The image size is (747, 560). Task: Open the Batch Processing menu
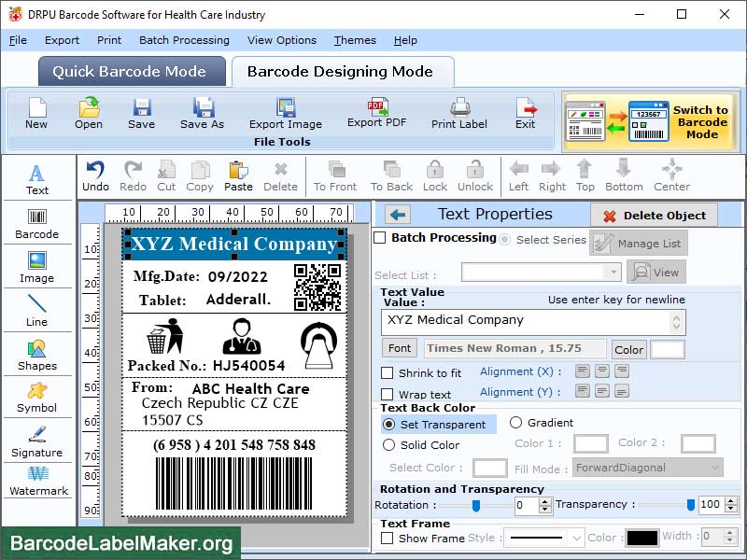[x=184, y=40]
